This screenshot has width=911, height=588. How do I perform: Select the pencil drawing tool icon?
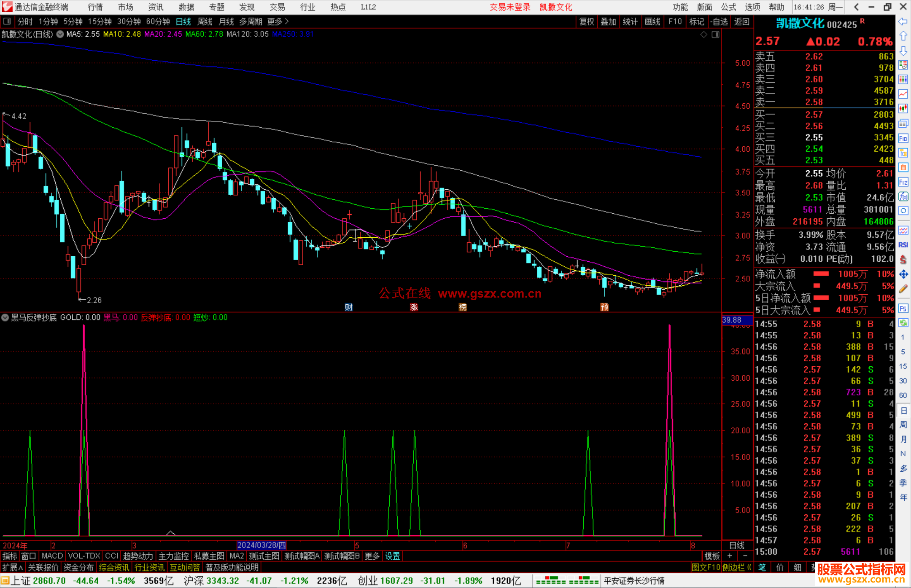pyautogui.click(x=903, y=289)
